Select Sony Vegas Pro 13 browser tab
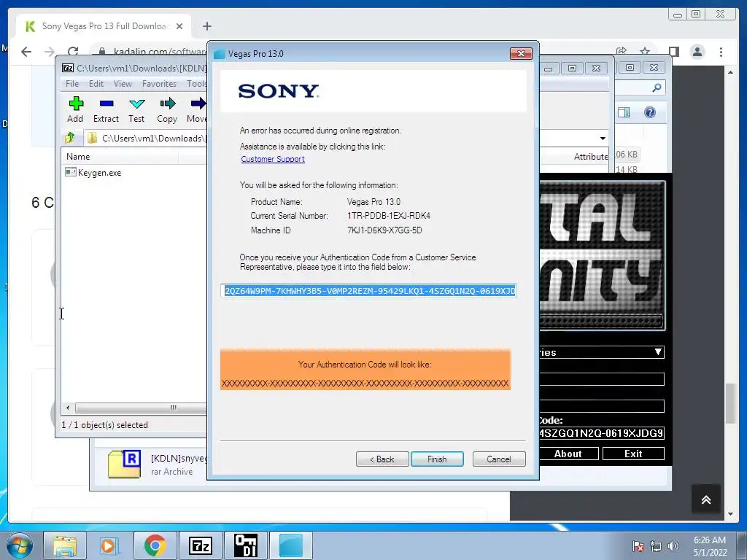The image size is (747, 560). (104, 26)
